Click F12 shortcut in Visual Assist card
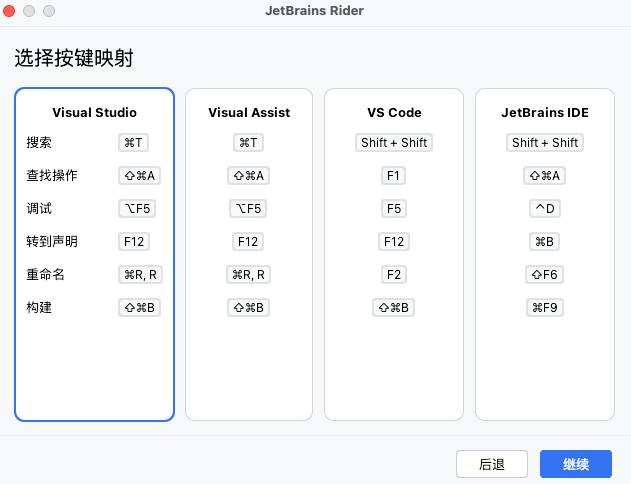631x484 pixels. coord(248,241)
